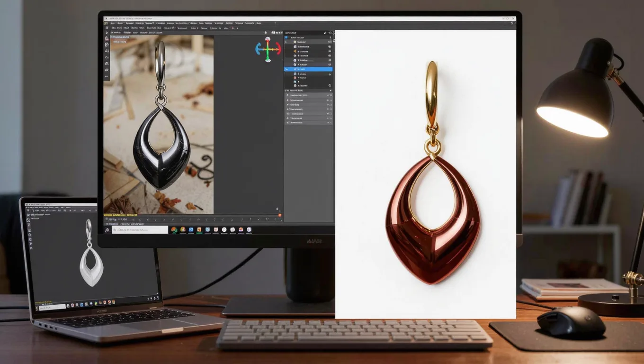Click the top ball of the viewport axis gizmo
This screenshot has width=644, height=364.
click(x=268, y=39)
